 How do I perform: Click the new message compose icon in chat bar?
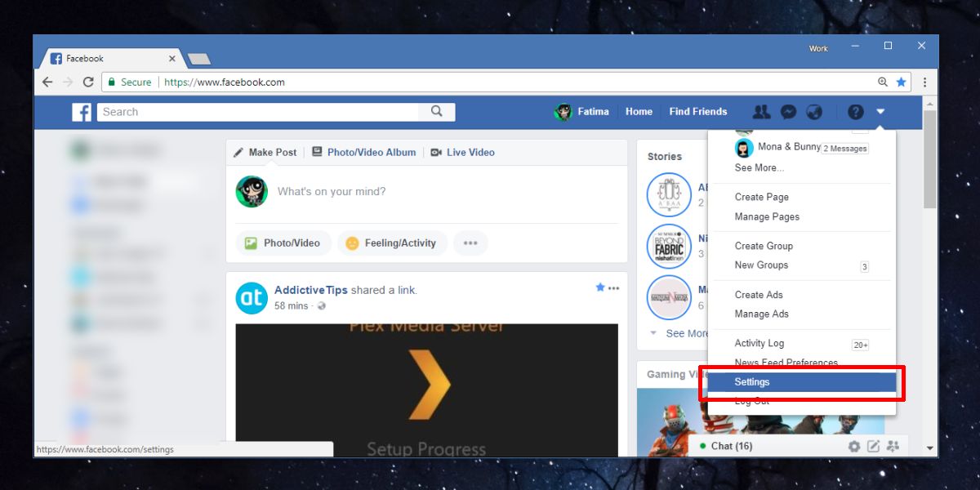[874, 446]
